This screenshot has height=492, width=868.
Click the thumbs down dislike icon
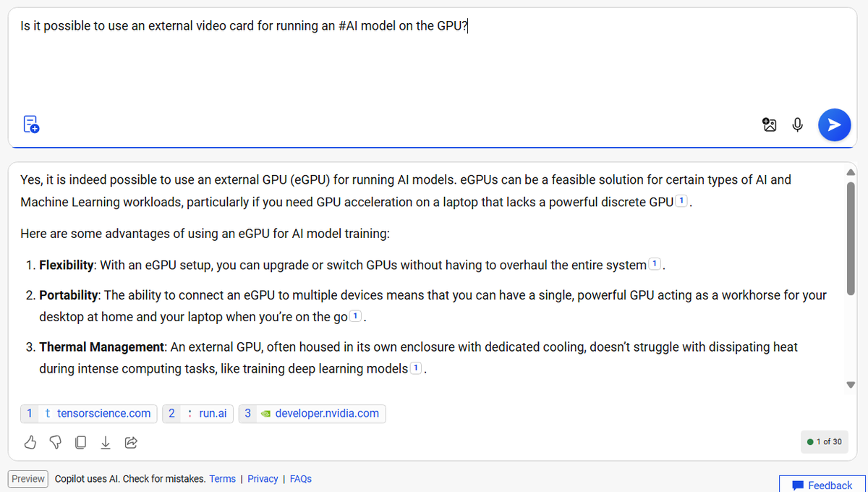tap(56, 441)
